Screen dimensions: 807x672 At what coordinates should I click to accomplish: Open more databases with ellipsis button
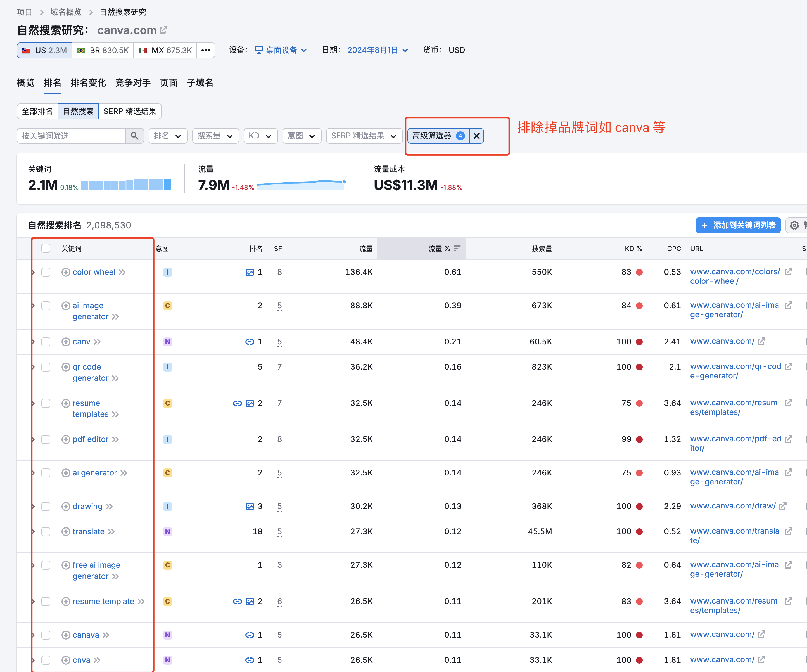[x=206, y=50]
